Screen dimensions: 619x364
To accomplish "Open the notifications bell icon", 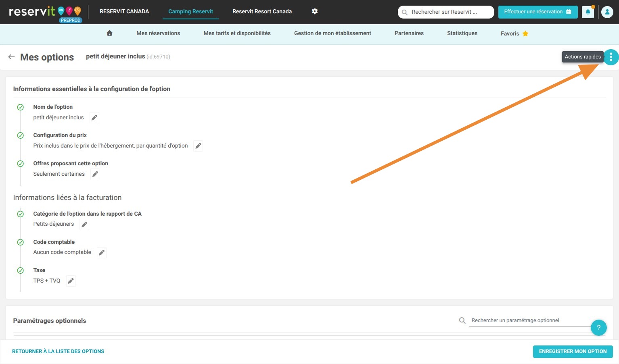I will [x=588, y=12].
